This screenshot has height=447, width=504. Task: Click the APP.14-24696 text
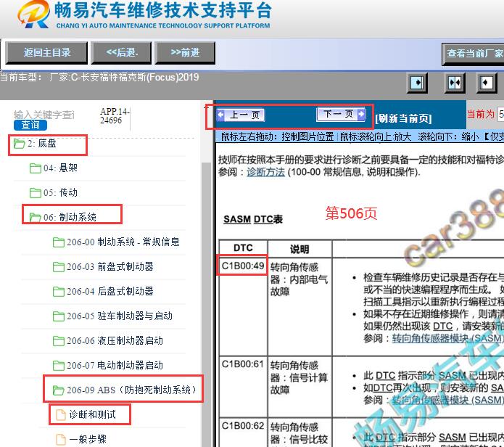(x=115, y=116)
